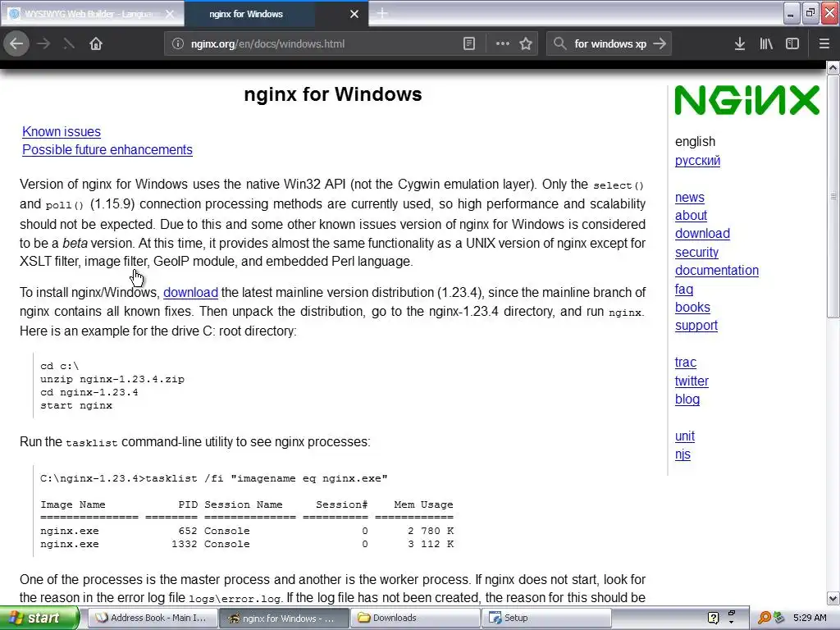Open the security sidebar link
This screenshot has width=840, height=630.
coord(697,253)
